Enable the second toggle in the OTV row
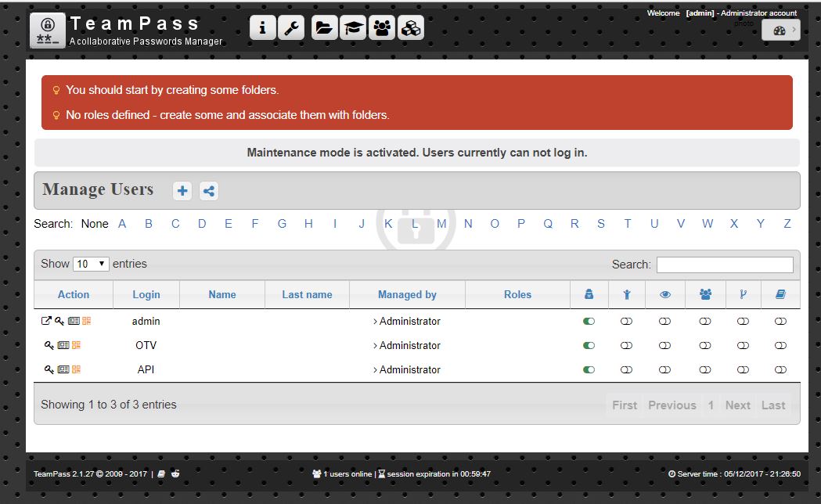The height and width of the screenshot is (504, 821). (626, 345)
